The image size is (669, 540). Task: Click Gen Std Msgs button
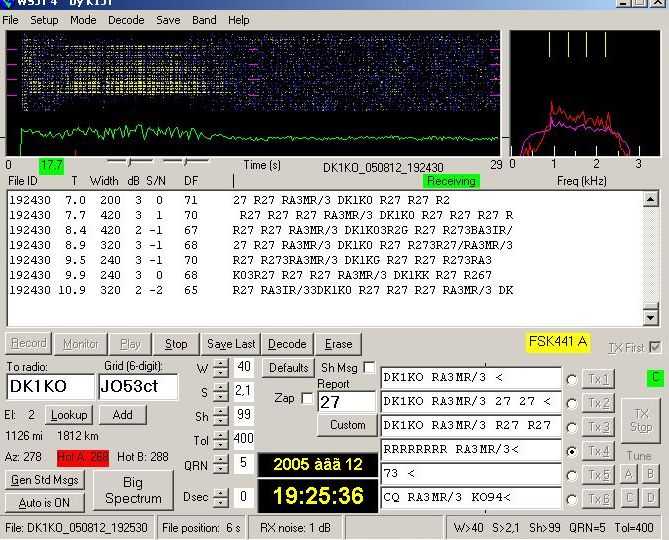45,480
